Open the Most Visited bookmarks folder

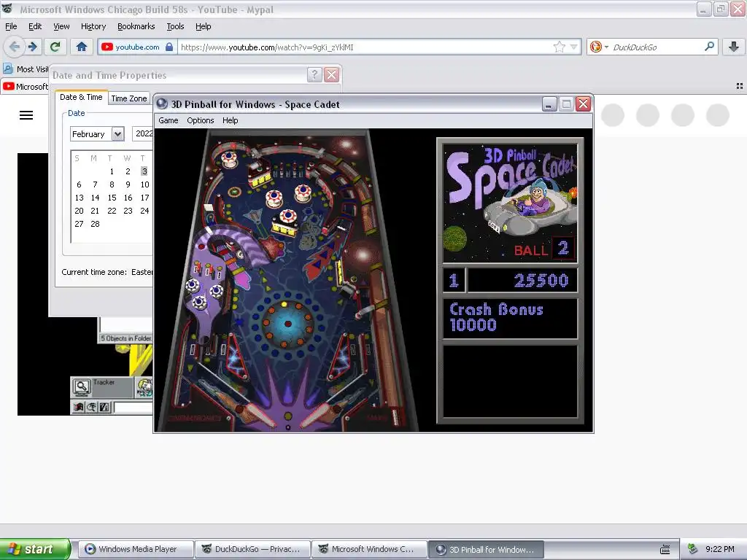point(26,69)
